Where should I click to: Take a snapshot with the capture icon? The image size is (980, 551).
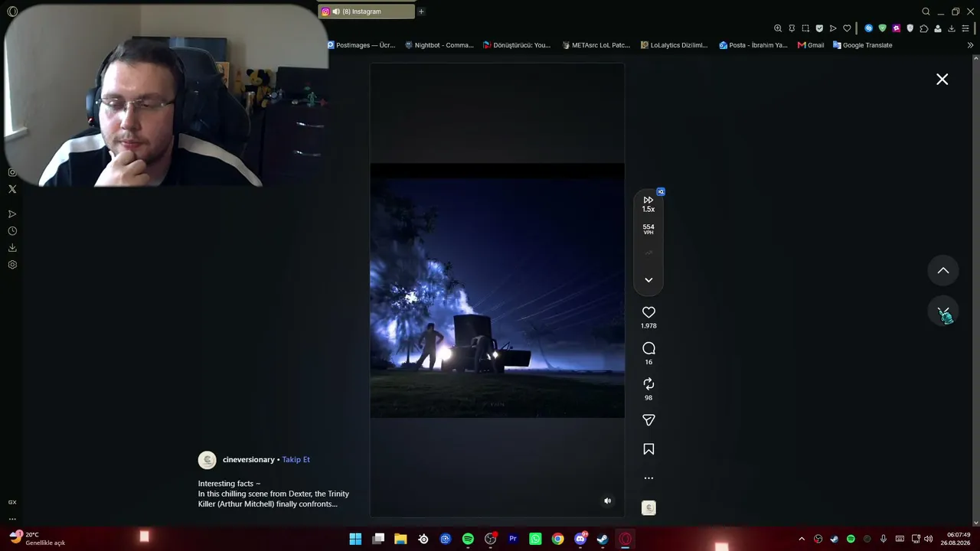click(805, 28)
